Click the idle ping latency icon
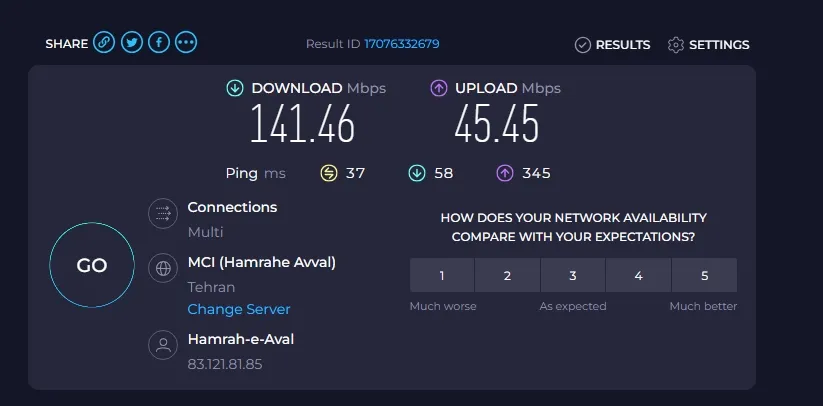 click(329, 173)
